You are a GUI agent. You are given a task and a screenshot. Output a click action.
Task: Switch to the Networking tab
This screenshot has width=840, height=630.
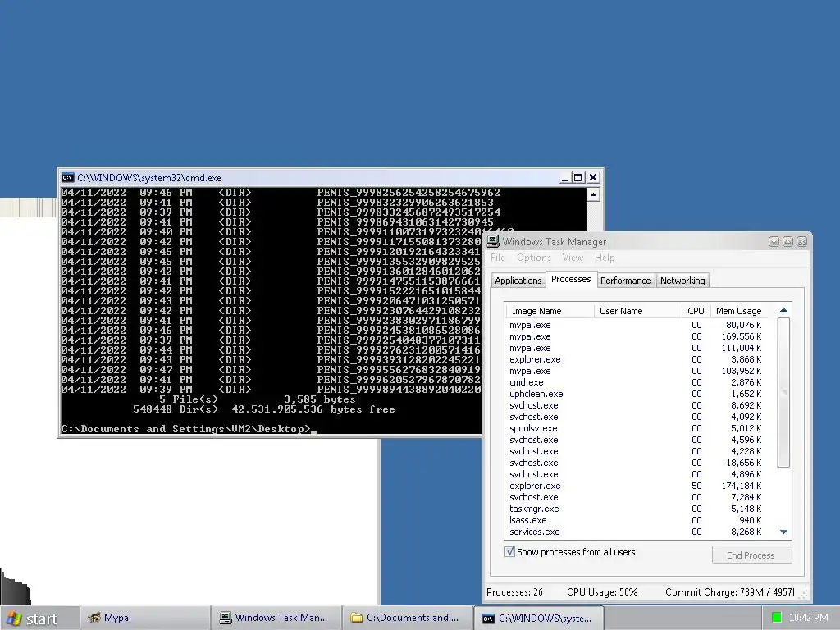click(682, 281)
